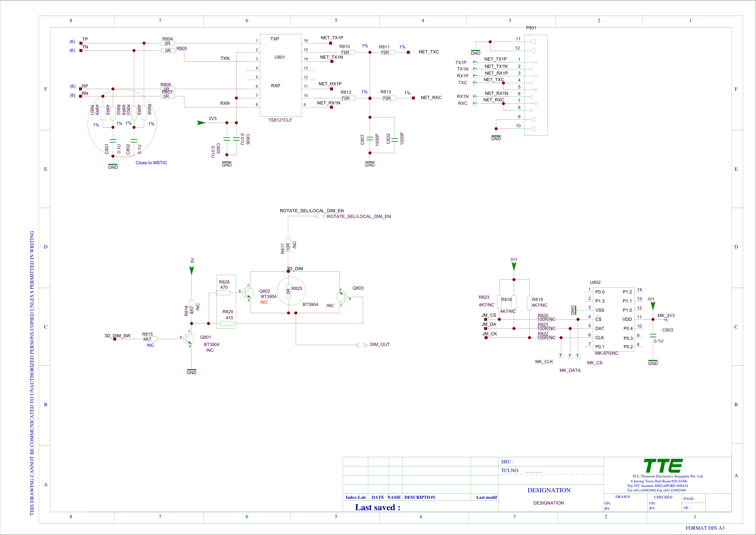The image size is (756, 535).
Task: Click the NET_TXC net label
Action: [x=429, y=52]
